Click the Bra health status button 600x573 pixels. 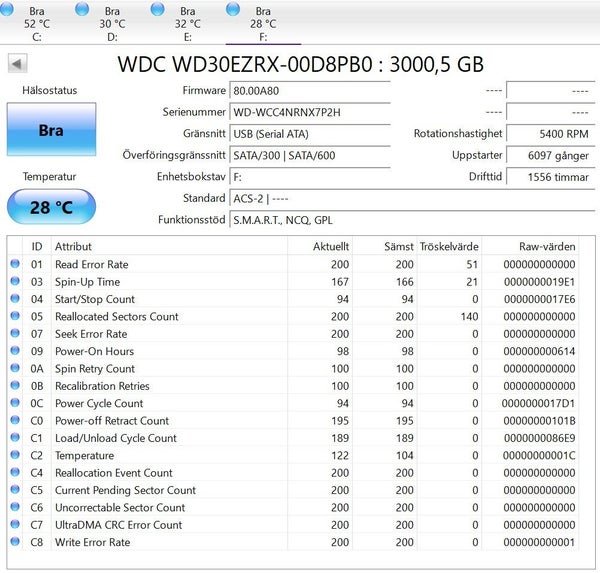51,129
